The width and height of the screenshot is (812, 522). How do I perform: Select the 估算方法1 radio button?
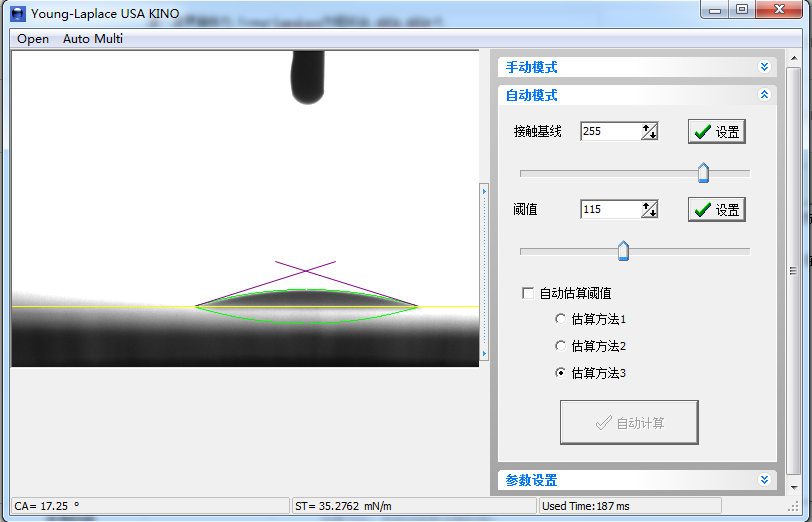pyautogui.click(x=560, y=319)
